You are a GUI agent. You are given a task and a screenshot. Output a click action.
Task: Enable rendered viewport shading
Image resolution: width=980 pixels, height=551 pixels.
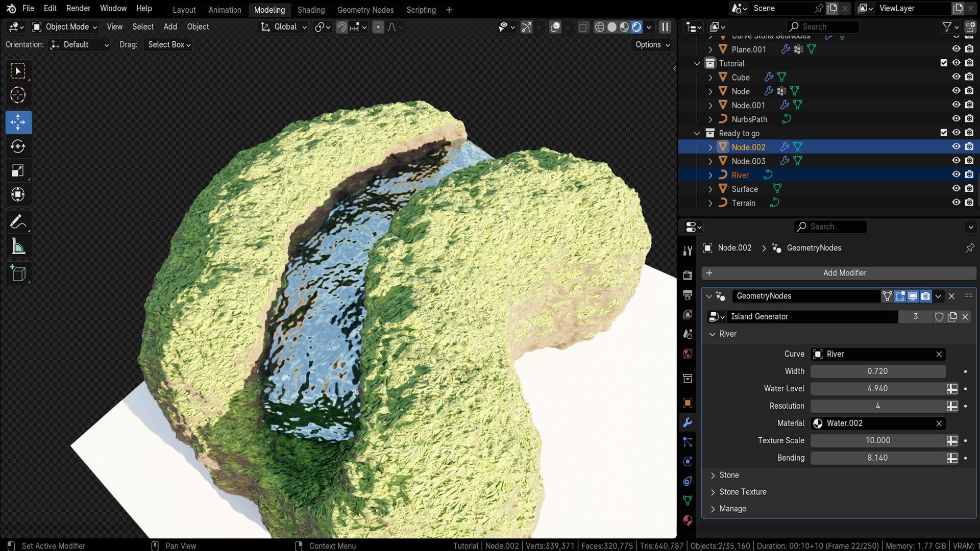(636, 27)
